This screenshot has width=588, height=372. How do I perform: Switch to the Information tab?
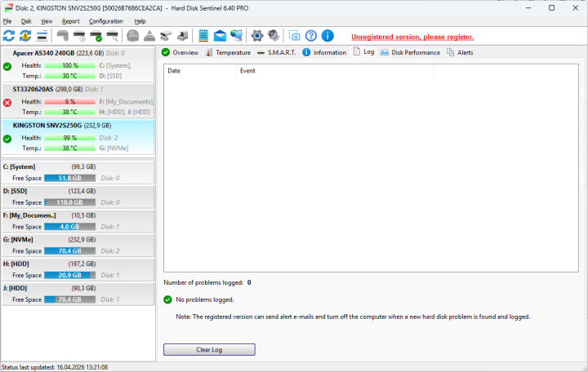pyautogui.click(x=324, y=52)
